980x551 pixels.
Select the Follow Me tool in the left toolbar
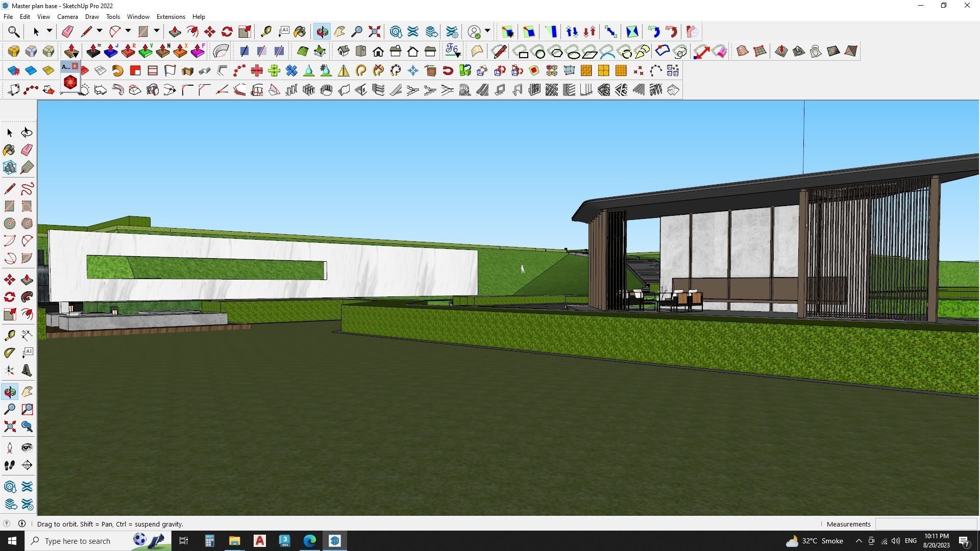pyautogui.click(x=27, y=297)
